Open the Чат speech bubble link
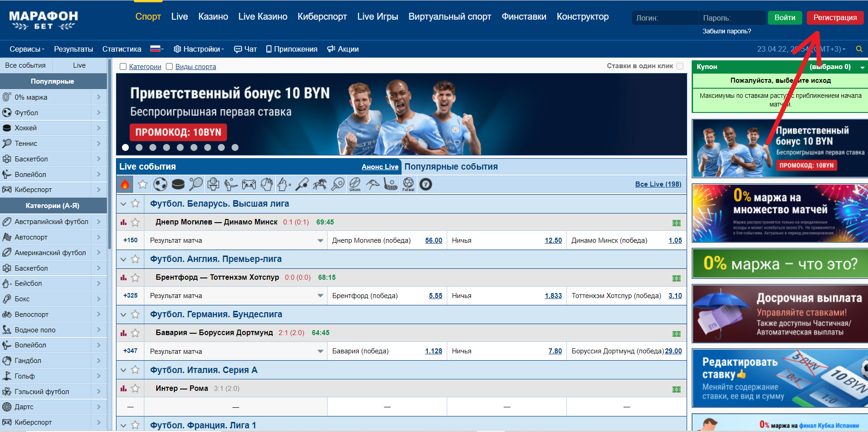This screenshot has width=868, height=432. [245, 49]
